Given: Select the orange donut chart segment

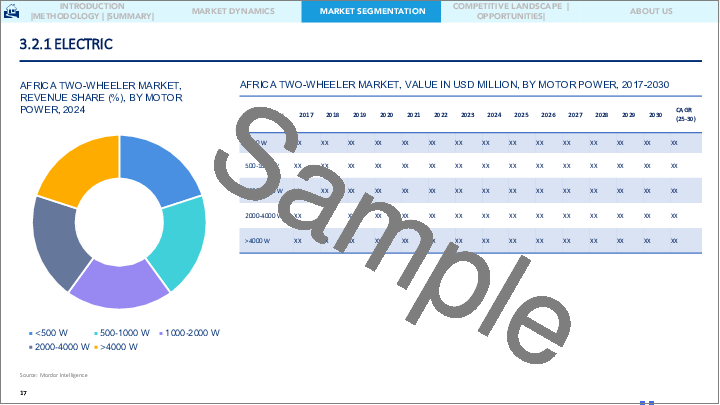Looking at the screenshot, I should click(76, 166).
